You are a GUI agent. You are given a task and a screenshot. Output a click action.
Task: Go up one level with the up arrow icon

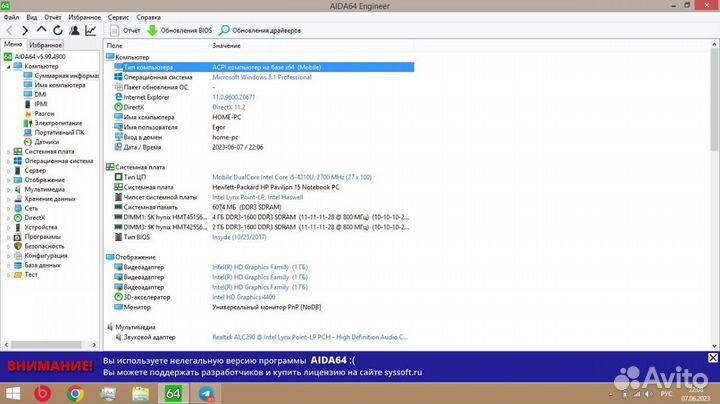[x=41, y=30]
